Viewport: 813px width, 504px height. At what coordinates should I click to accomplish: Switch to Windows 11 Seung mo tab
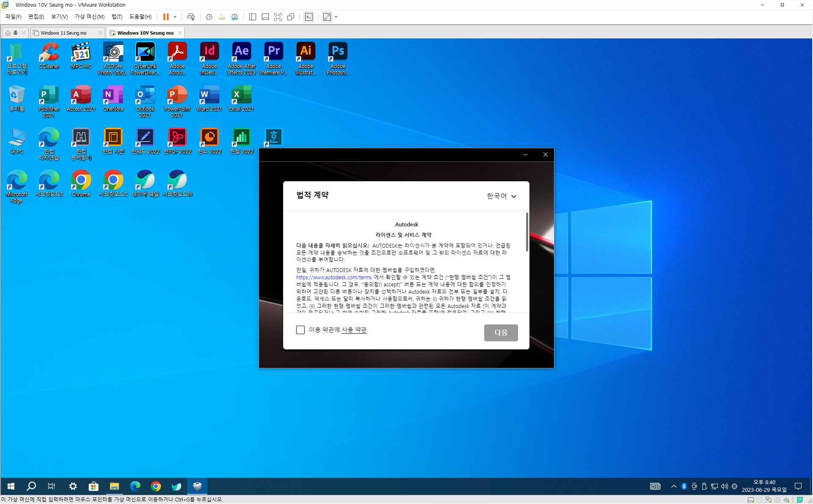click(63, 33)
